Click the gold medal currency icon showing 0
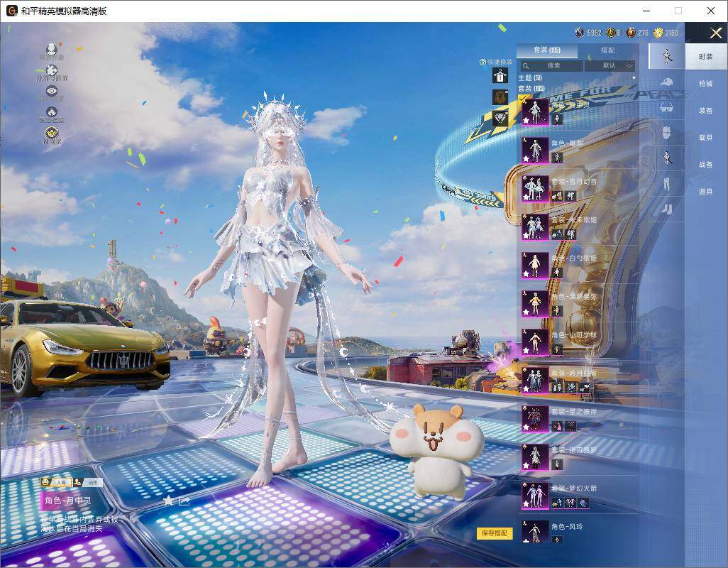The width and height of the screenshot is (728, 568). click(x=611, y=33)
